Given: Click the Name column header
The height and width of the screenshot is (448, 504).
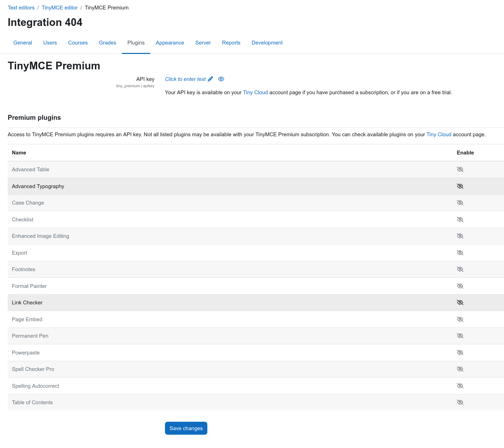Looking at the screenshot, I should (x=19, y=153).
